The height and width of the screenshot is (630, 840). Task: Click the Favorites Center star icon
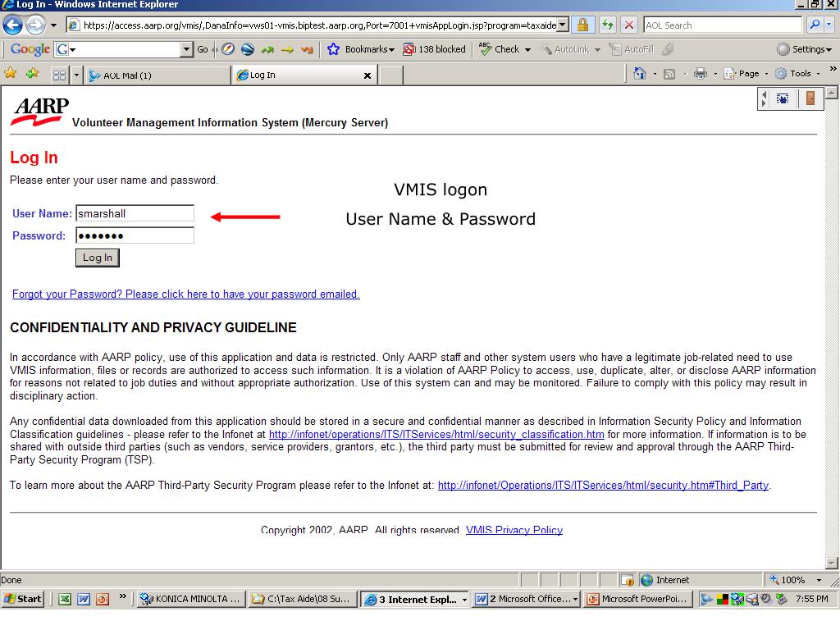tap(10, 73)
